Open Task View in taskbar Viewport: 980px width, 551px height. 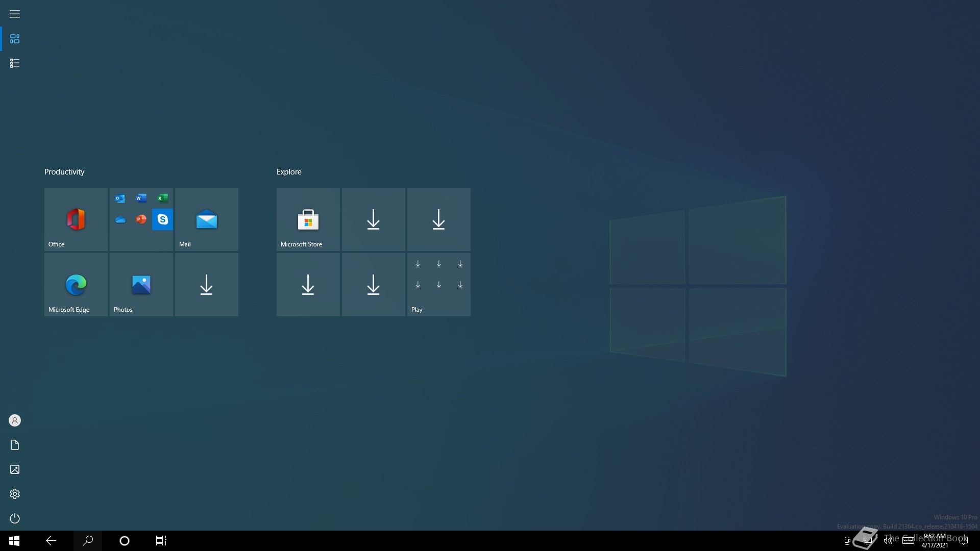[161, 541]
